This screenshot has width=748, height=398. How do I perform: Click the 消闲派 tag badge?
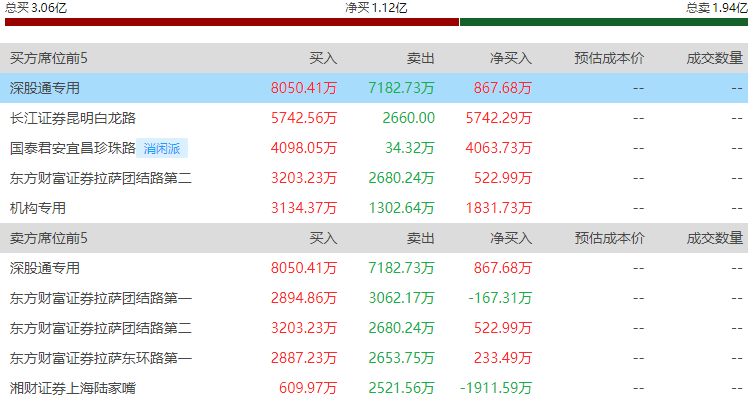162,148
